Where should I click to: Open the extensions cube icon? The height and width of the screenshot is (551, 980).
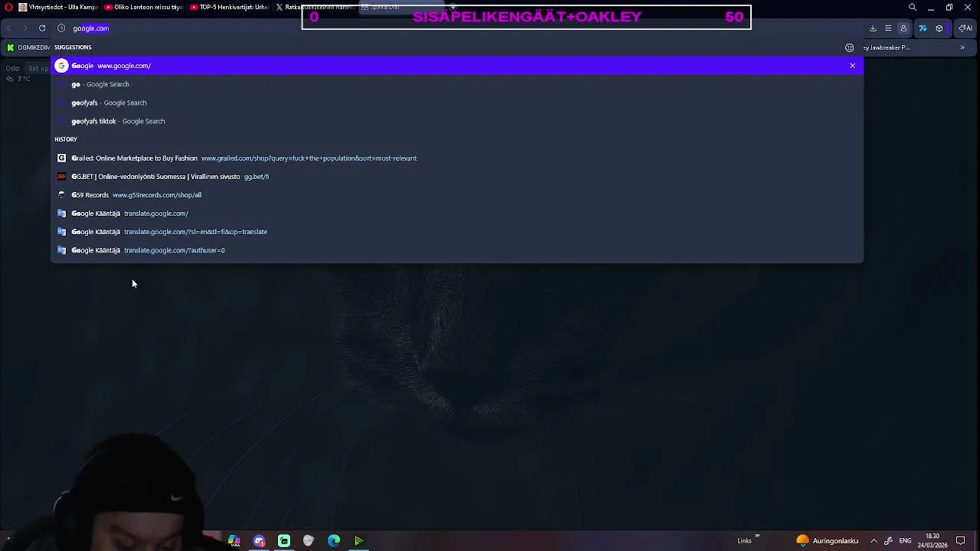939,28
